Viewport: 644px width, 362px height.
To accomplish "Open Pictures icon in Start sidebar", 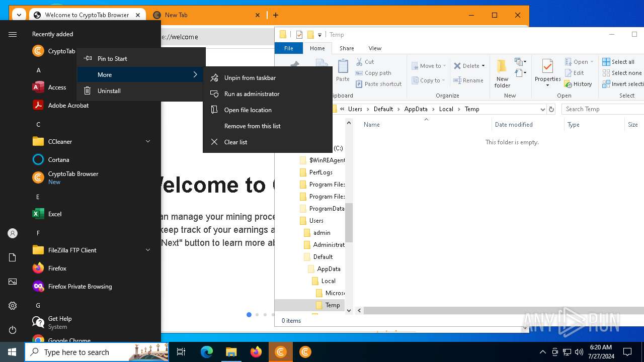I will tap(13, 282).
